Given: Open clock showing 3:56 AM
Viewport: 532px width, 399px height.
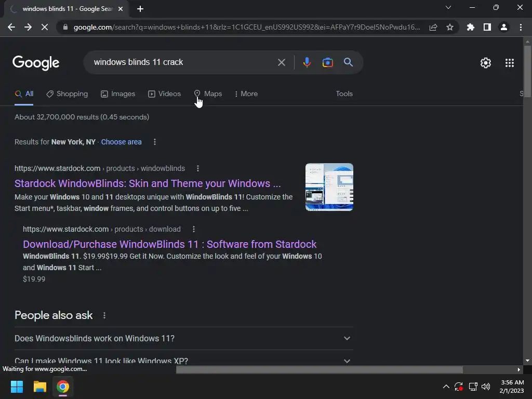Looking at the screenshot, I should tap(512, 387).
